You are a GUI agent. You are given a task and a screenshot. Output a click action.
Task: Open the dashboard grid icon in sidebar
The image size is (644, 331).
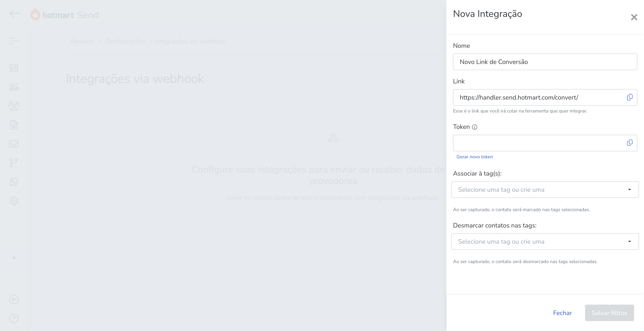point(14,68)
